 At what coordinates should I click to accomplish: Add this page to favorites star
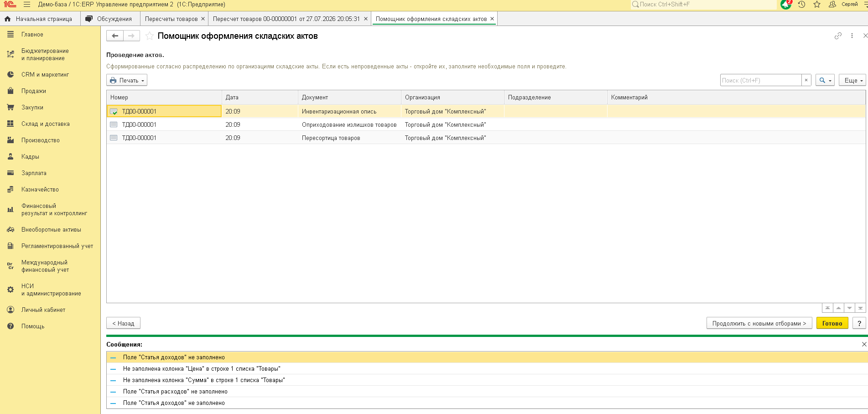coord(149,36)
